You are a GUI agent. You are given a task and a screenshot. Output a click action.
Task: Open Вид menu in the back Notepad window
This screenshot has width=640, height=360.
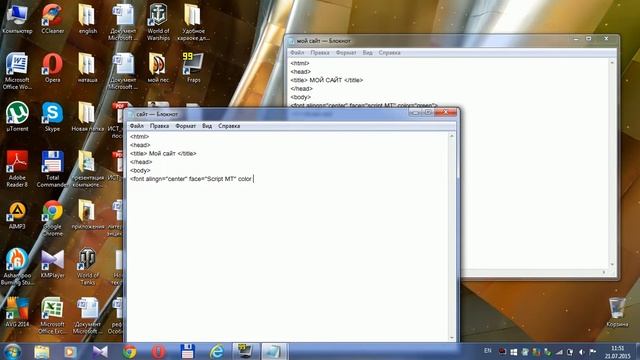click(367, 53)
